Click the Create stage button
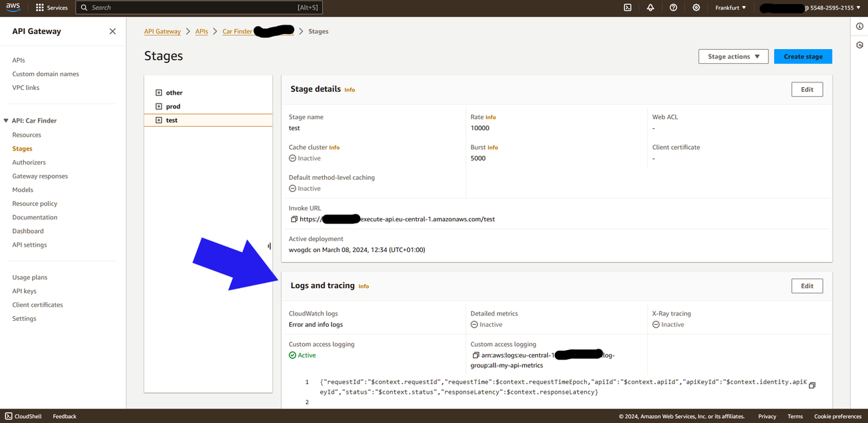 pyautogui.click(x=803, y=57)
